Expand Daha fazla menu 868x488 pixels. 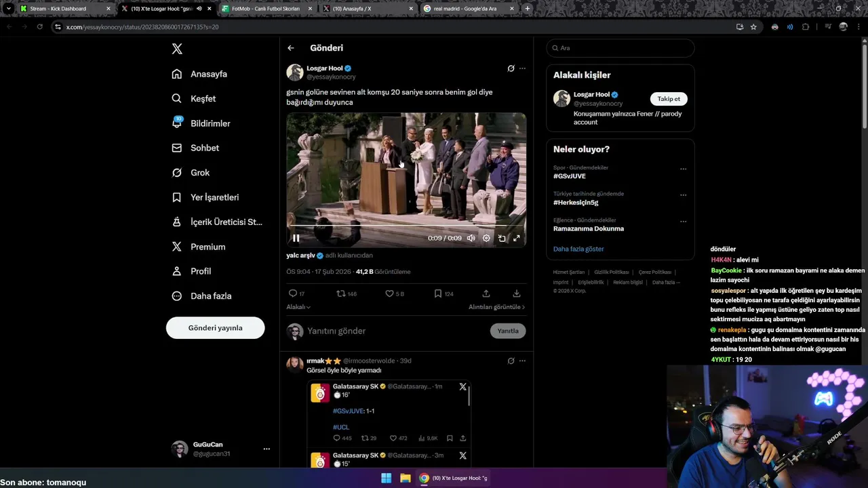pos(201,296)
